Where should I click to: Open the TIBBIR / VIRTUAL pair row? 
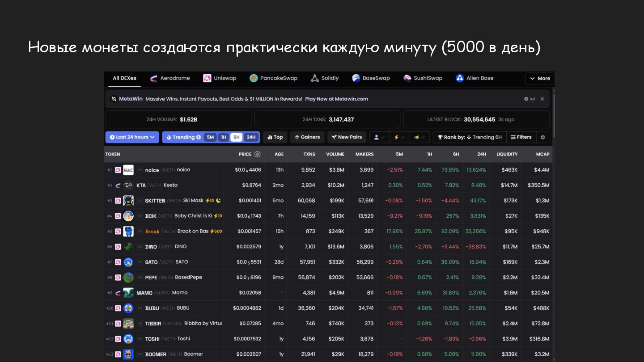328,324
